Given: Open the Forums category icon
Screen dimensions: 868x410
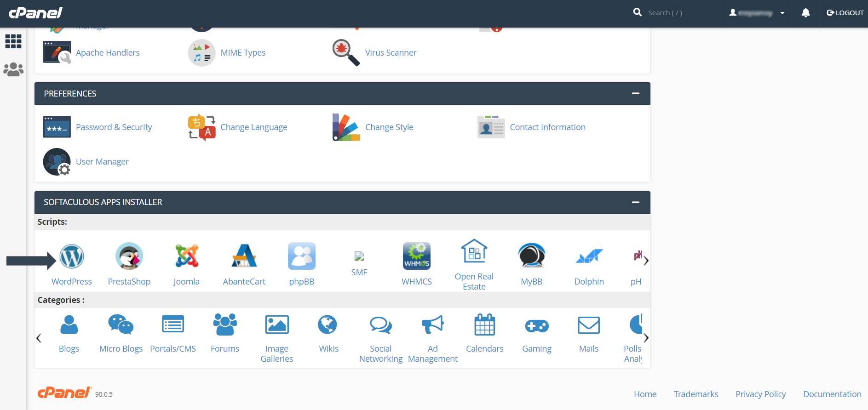Looking at the screenshot, I should tap(225, 325).
